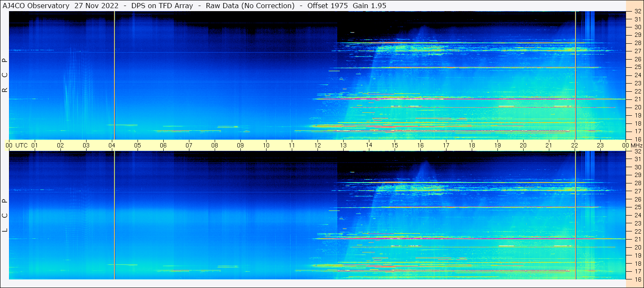The image size is (644, 288).
Task: Click the AJ4CO Observatory title text
Action: (36, 6)
